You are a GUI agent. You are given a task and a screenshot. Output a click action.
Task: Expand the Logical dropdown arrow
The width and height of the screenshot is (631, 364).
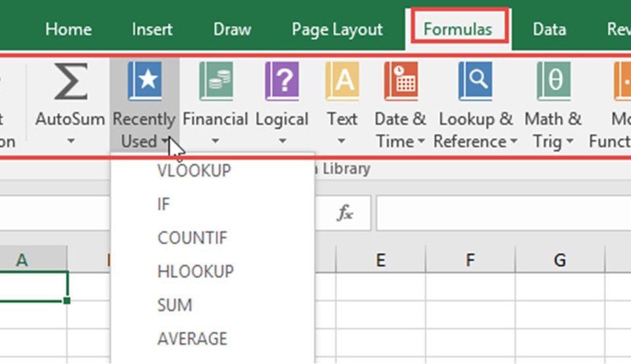[282, 141]
